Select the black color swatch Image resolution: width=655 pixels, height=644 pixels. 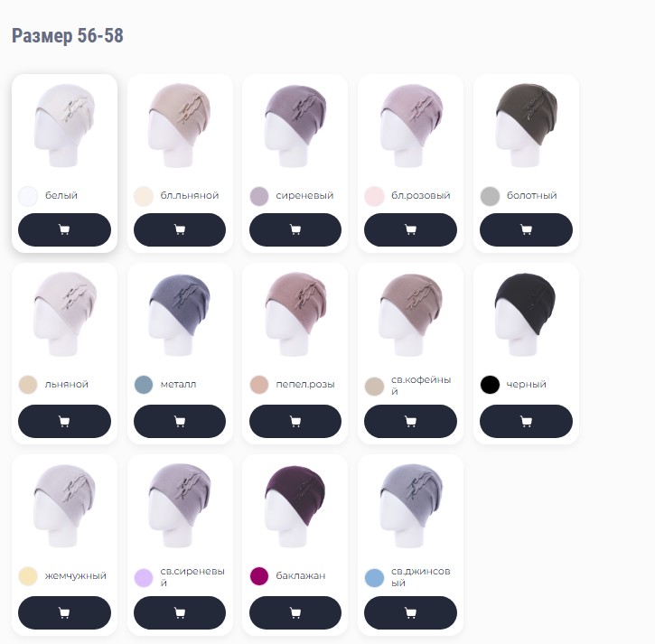pyautogui.click(x=490, y=385)
